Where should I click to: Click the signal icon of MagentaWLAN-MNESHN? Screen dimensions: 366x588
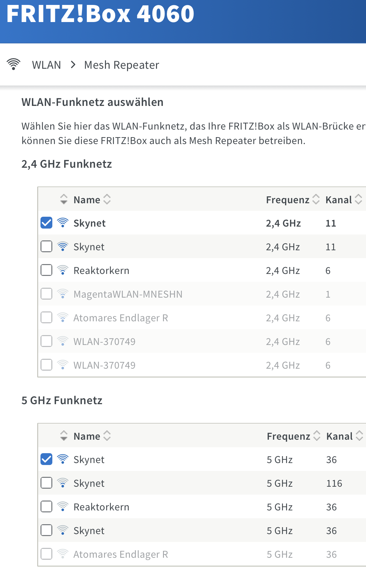[x=63, y=294]
